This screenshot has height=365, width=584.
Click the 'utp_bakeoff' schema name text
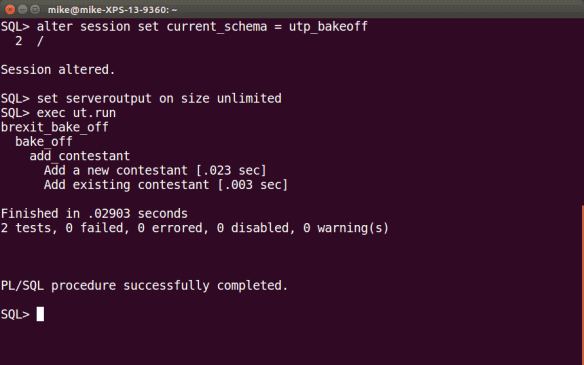(x=328, y=27)
